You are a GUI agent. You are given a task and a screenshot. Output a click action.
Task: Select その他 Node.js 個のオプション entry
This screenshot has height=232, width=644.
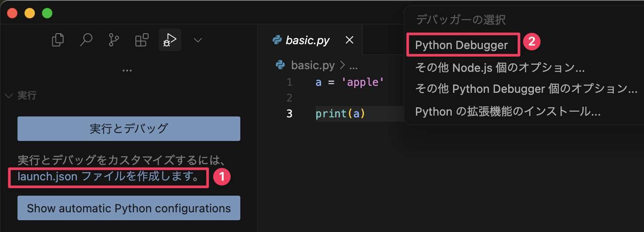tap(500, 67)
